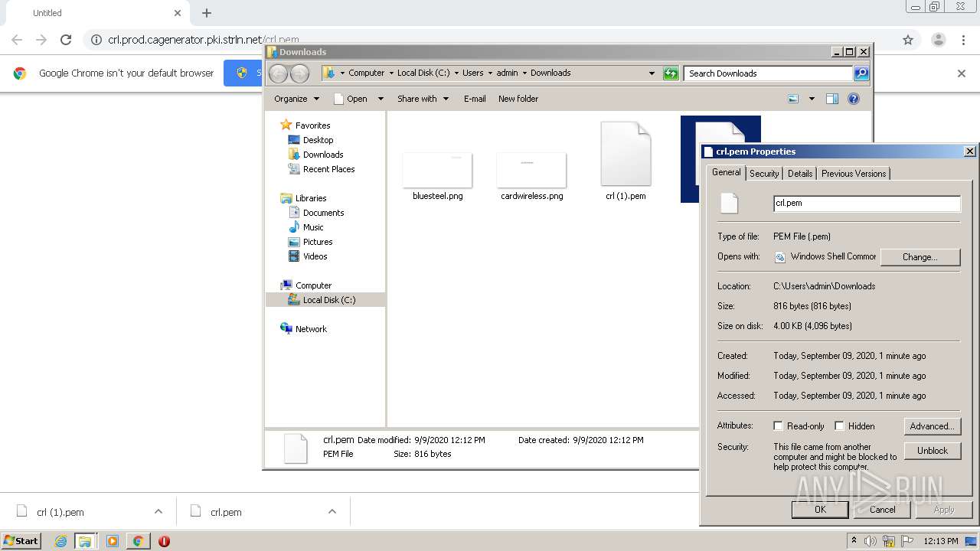Open a new Chrome tab
The height and width of the screenshot is (551, 980).
(207, 13)
